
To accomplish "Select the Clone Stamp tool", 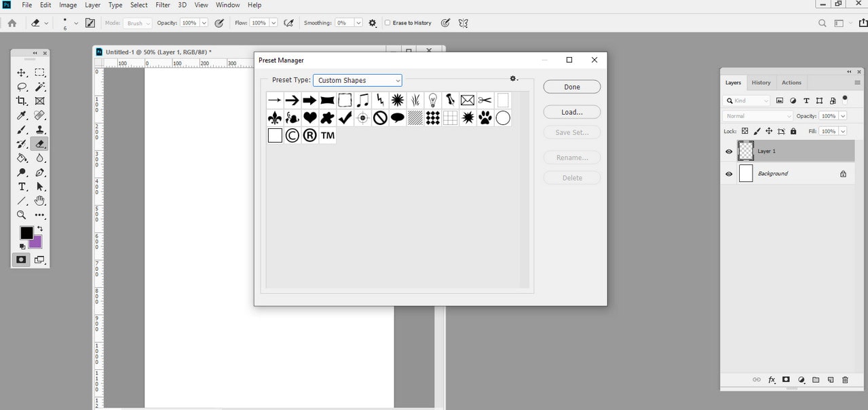I will click(x=40, y=130).
